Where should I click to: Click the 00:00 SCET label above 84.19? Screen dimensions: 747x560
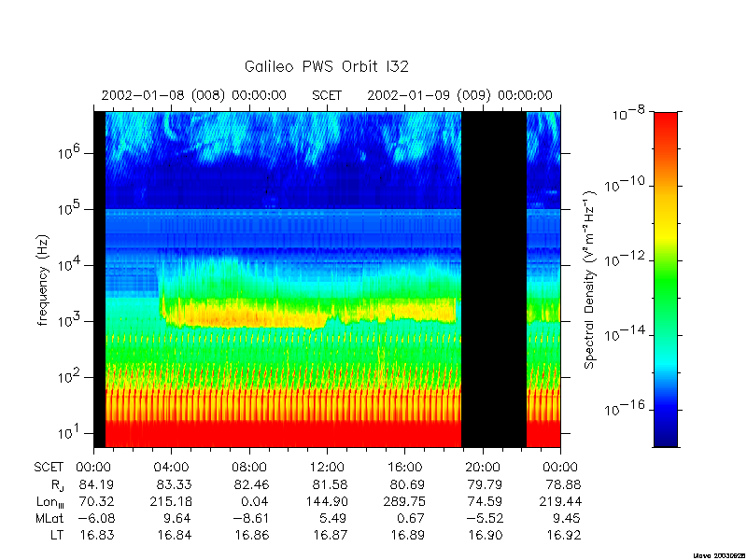[x=94, y=468]
